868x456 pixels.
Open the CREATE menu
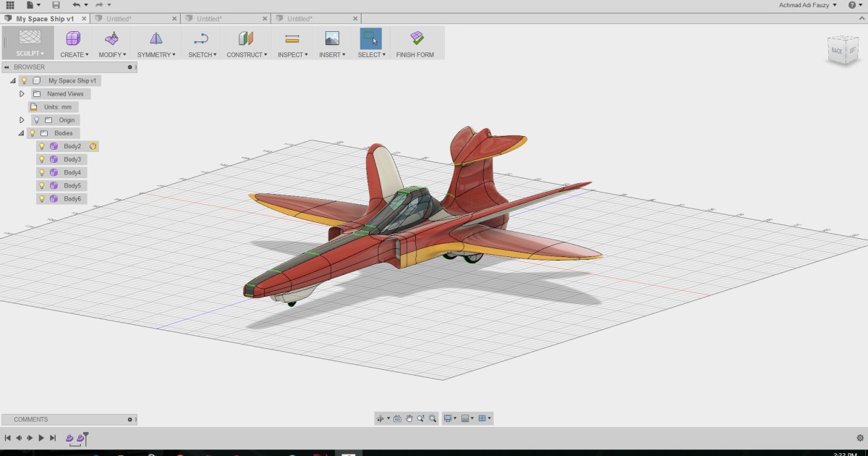point(75,54)
